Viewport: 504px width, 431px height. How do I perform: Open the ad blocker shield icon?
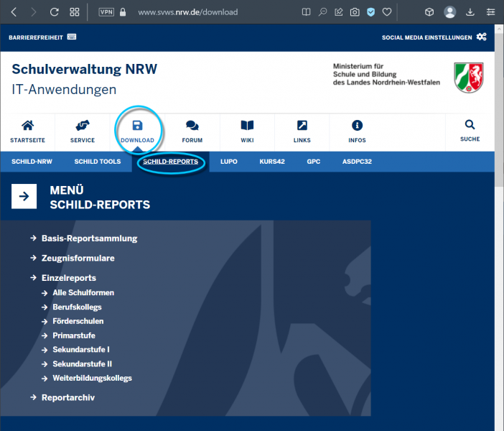pos(371,12)
